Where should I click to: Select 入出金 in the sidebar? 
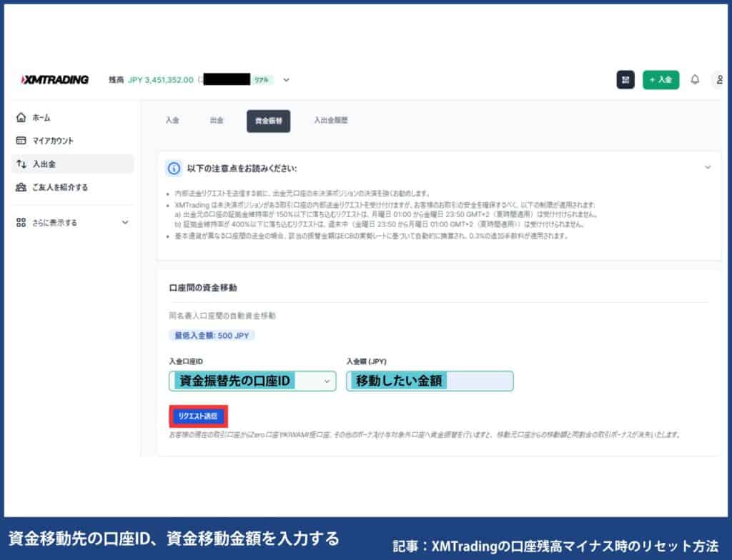pyautogui.click(x=72, y=164)
